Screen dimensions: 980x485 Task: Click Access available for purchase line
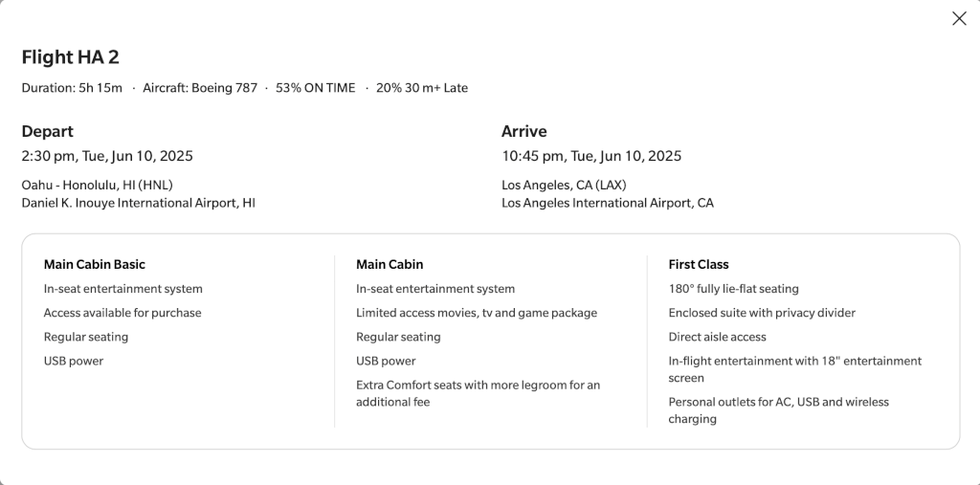click(x=122, y=313)
